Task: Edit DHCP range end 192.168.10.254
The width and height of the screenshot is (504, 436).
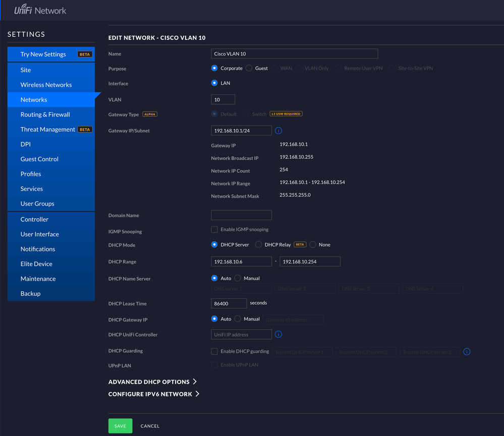Action: point(310,261)
